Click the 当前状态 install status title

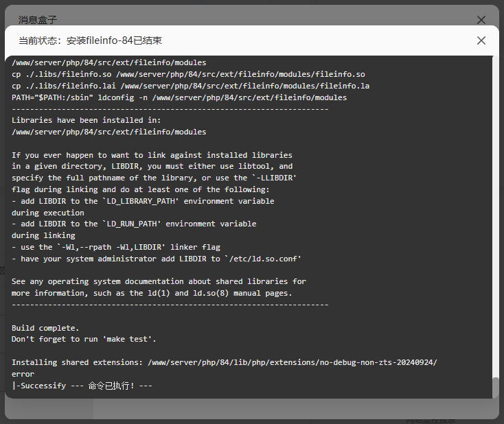91,40
